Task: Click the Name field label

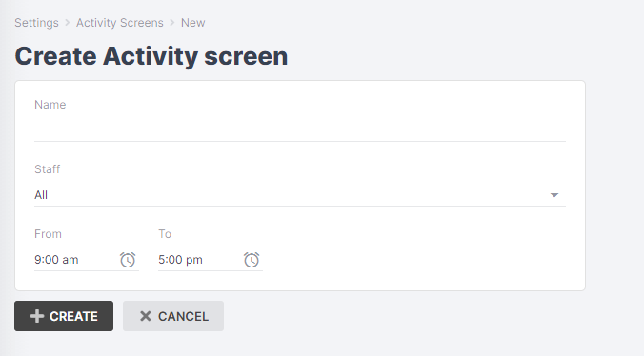Action: pos(50,105)
